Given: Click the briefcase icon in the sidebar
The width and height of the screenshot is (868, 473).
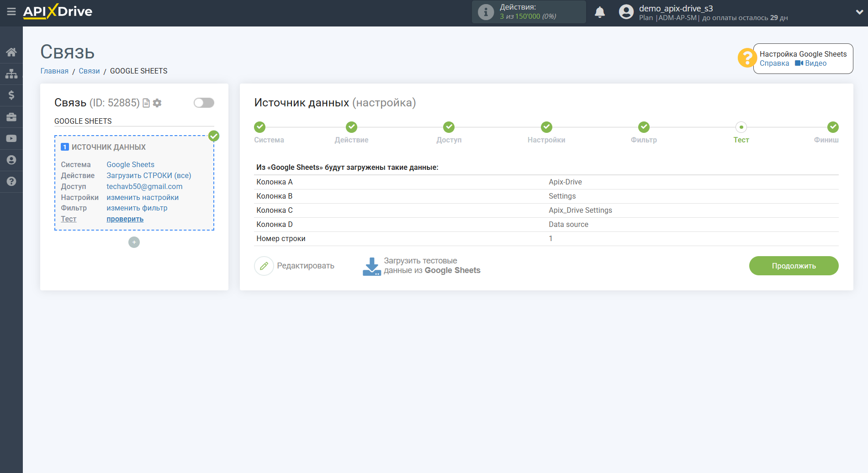Looking at the screenshot, I should click(11, 117).
